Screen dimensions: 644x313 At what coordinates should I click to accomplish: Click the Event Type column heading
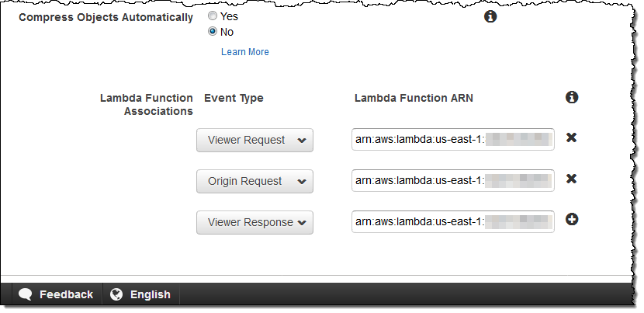point(234,98)
